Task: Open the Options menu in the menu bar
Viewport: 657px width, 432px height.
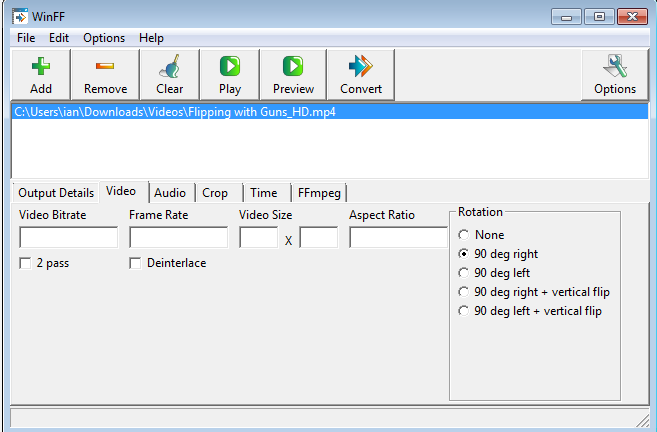Action: point(104,38)
